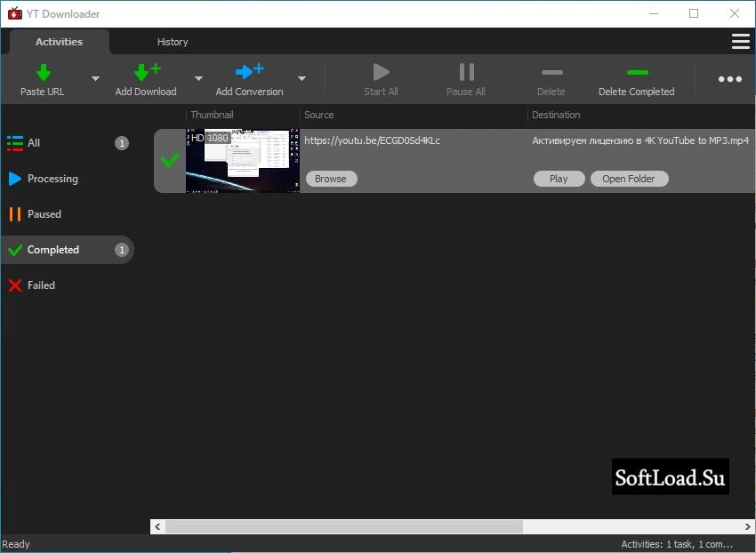Filter by Processing tasks
This screenshot has width=756, height=553.
point(68,179)
